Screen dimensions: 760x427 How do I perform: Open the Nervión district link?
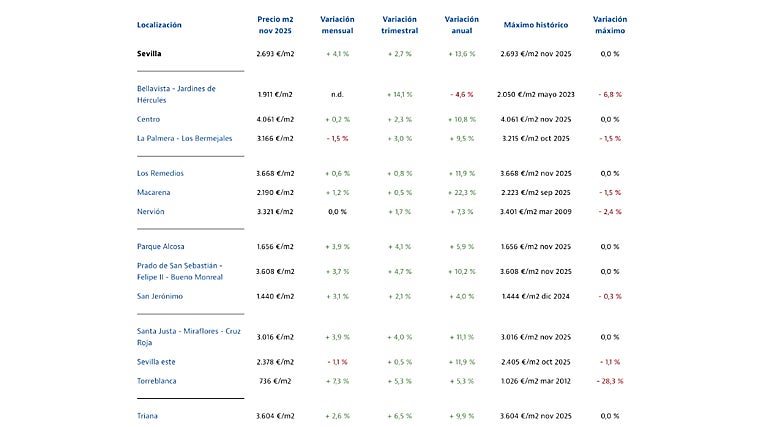coord(151,211)
